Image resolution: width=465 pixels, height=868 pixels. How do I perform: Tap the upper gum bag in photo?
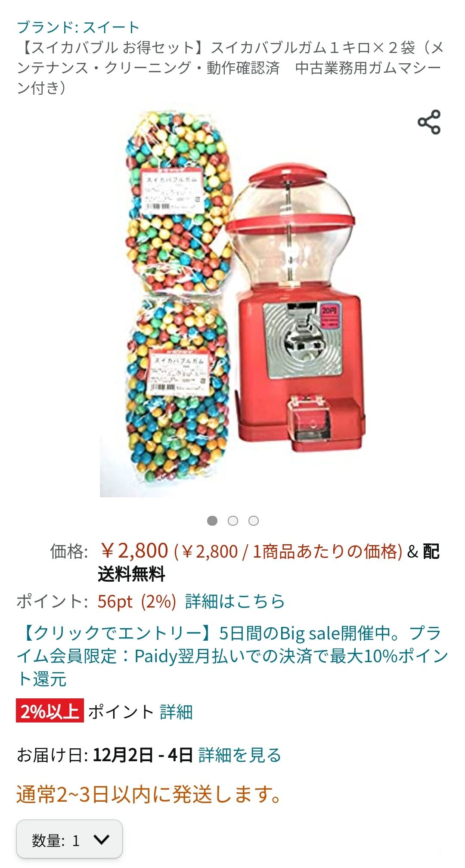[x=179, y=202]
